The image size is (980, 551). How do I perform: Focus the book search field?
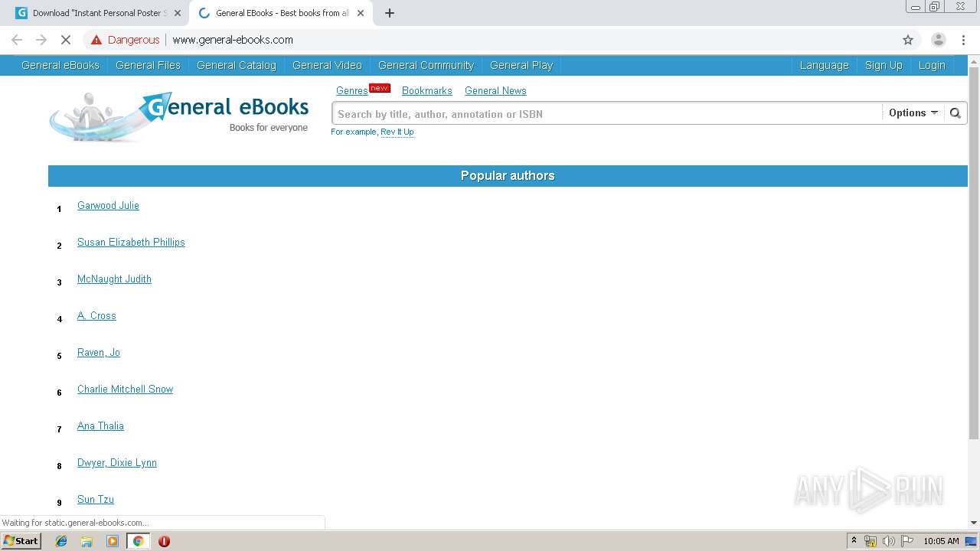pos(608,113)
